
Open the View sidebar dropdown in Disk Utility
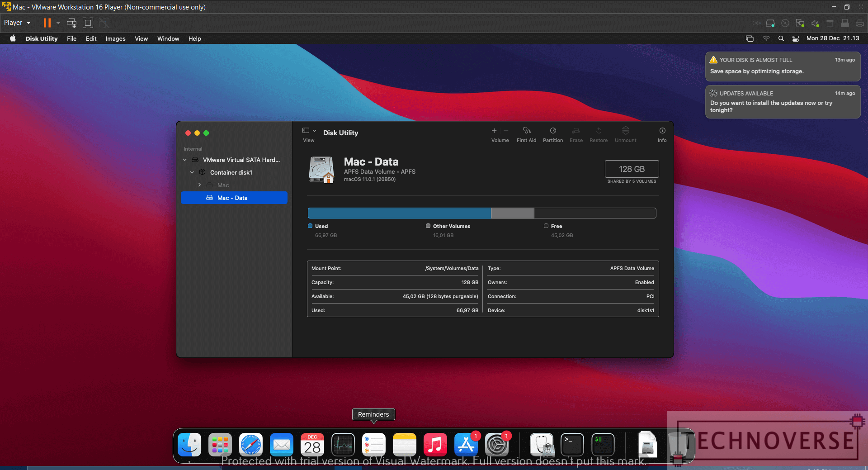[x=309, y=131]
